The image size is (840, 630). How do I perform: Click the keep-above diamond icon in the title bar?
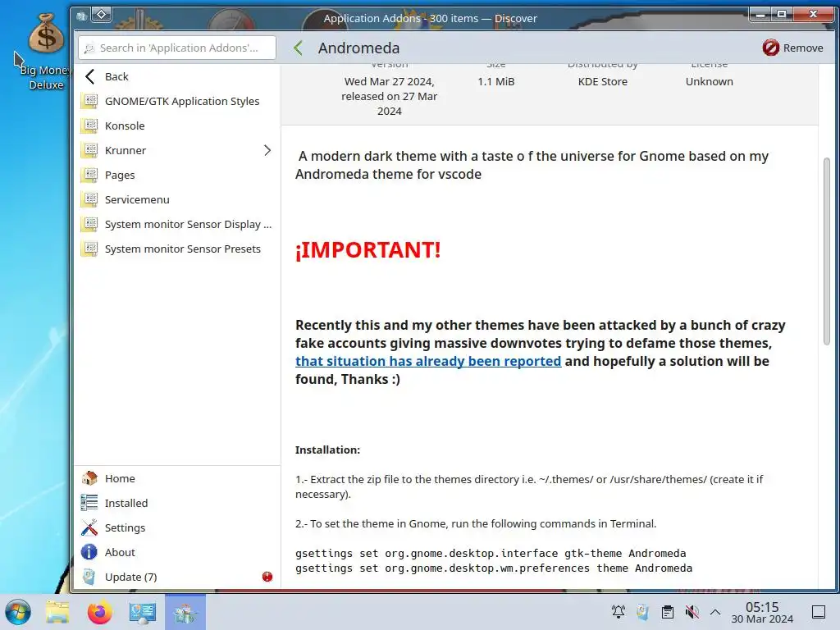pyautogui.click(x=101, y=15)
